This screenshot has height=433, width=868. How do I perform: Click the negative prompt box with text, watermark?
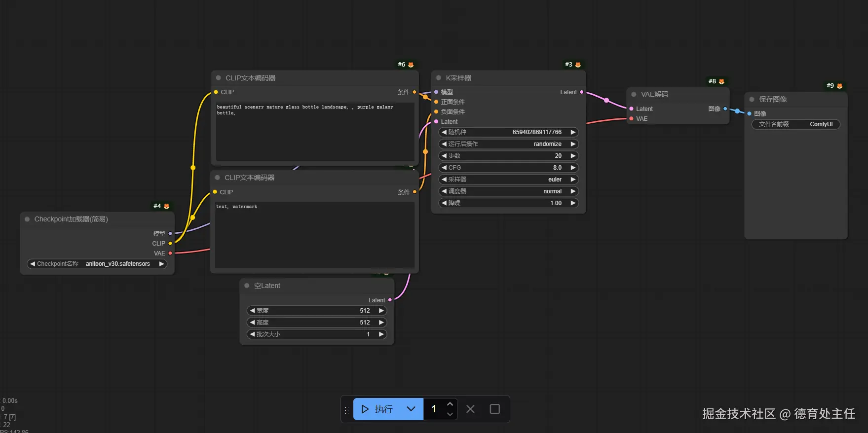click(314, 235)
